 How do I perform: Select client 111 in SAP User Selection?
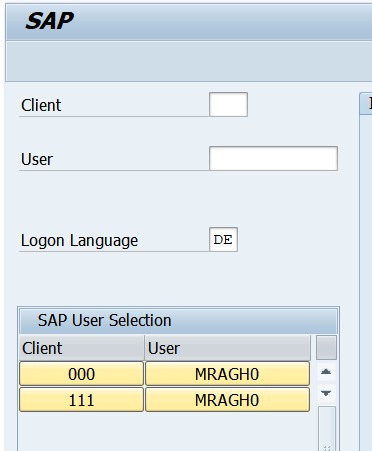tap(81, 399)
